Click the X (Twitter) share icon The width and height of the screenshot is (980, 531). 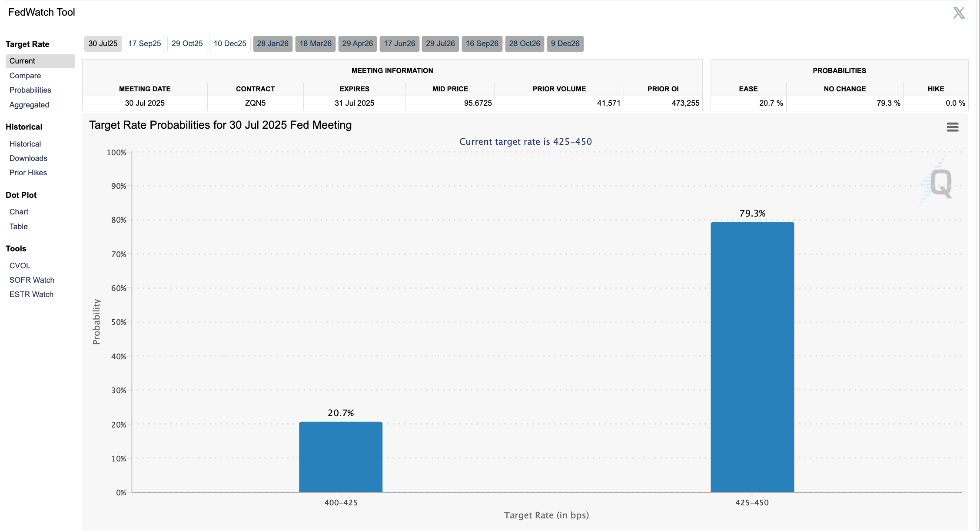click(959, 13)
